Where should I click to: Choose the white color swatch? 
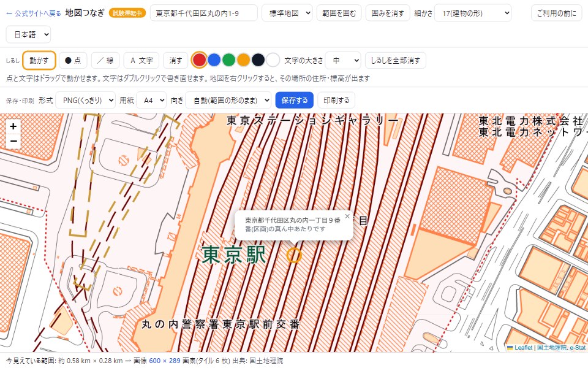point(273,60)
